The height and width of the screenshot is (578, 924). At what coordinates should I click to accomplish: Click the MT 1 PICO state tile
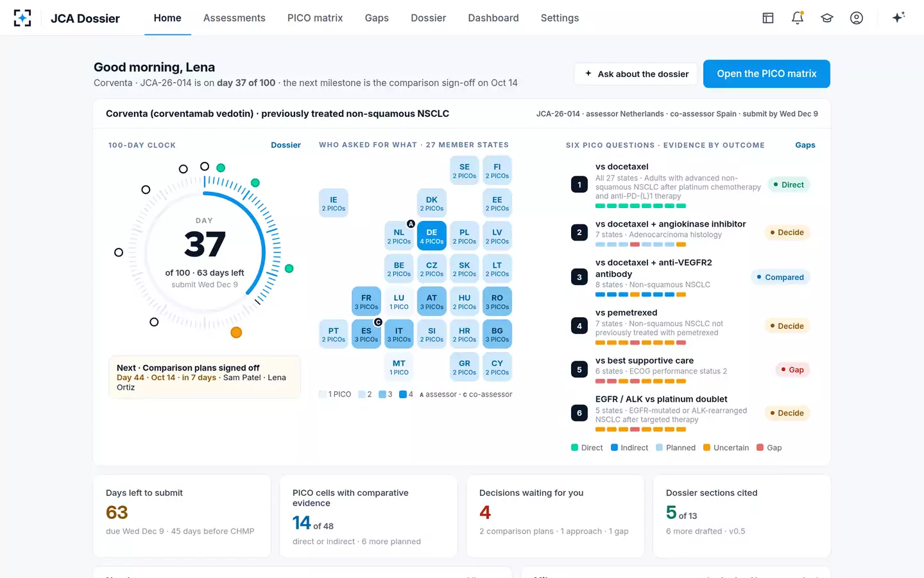(x=399, y=367)
